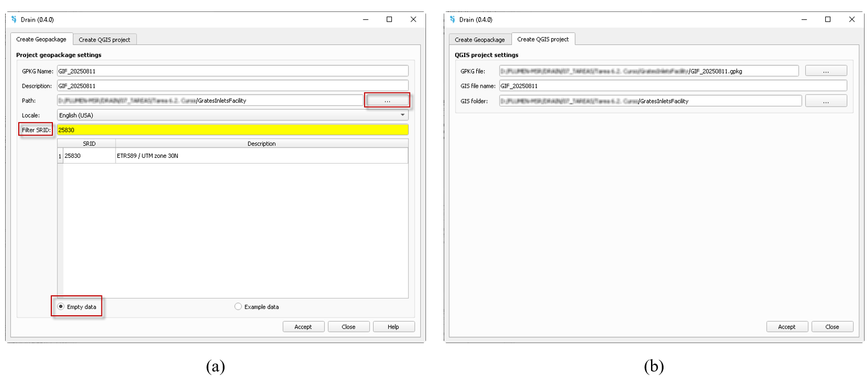Switch to Create Geopackage tab in right window
The height and width of the screenshot is (379, 868).
click(480, 40)
